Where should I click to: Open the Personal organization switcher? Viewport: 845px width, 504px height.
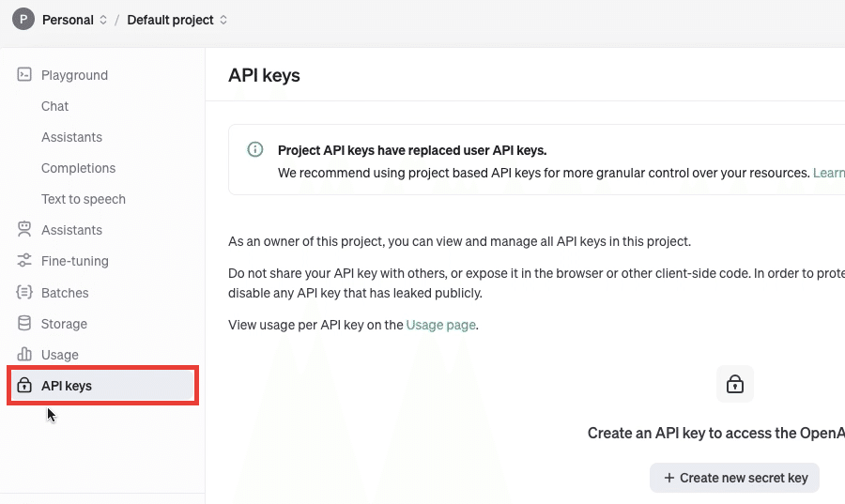[x=74, y=20]
